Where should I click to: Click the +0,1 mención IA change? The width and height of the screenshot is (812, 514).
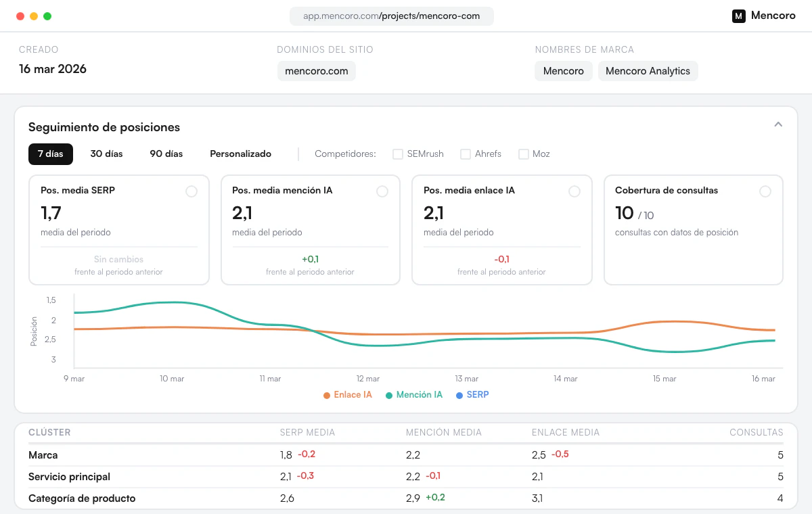pyautogui.click(x=310, y=259)
